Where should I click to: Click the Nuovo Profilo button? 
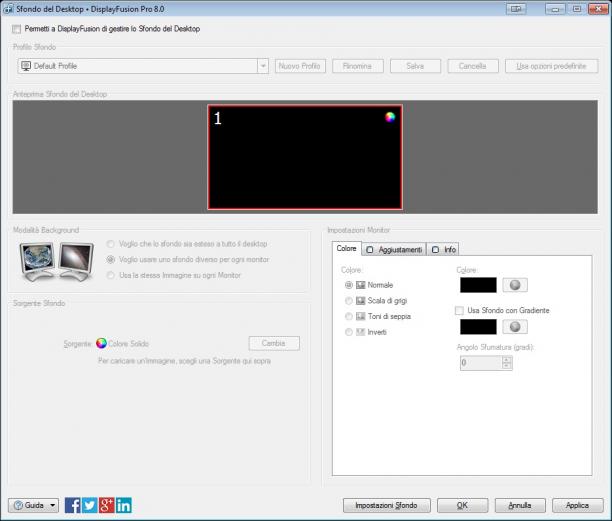coord(300,66)
